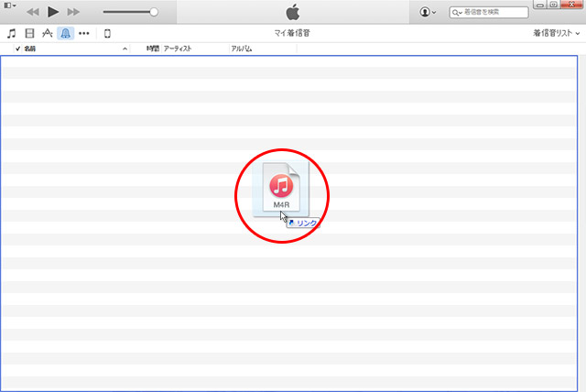Toggle the checkmark column header

tap(17, 48)
